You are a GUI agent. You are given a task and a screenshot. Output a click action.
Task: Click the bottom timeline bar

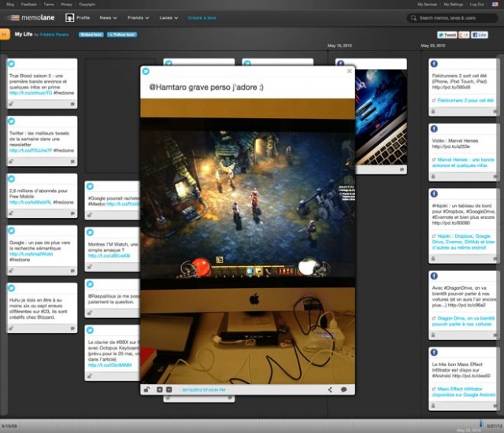(252, 426)
